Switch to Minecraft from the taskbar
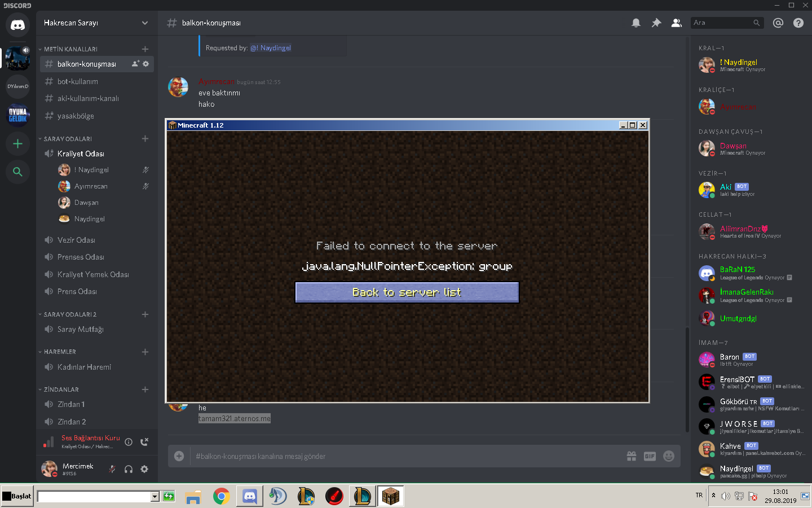The image size is (812, 508). 391,496
